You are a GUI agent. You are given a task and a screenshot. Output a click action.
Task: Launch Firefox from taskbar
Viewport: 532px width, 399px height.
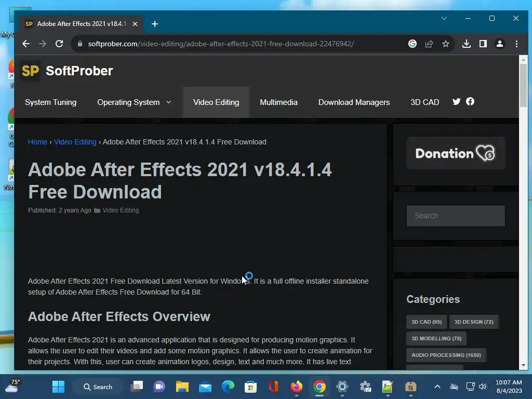pos(297,387)
